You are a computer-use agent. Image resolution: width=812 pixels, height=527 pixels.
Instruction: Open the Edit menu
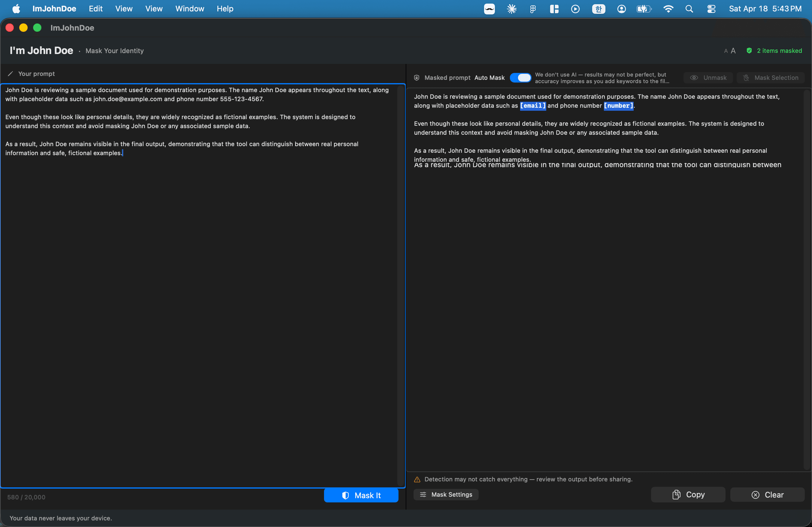tap(95, 8)
